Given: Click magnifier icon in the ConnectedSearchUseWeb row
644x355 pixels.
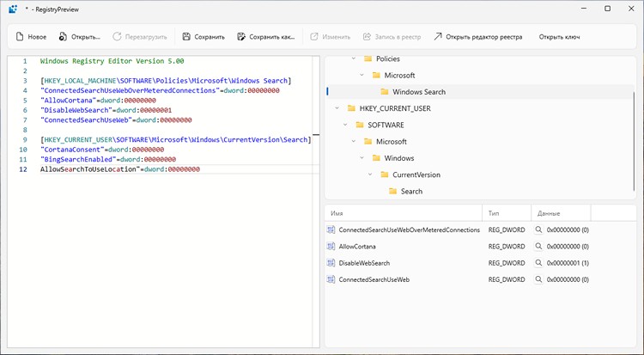Looking at the screenshot, I should pyautogui.click(x=538, y=278).
